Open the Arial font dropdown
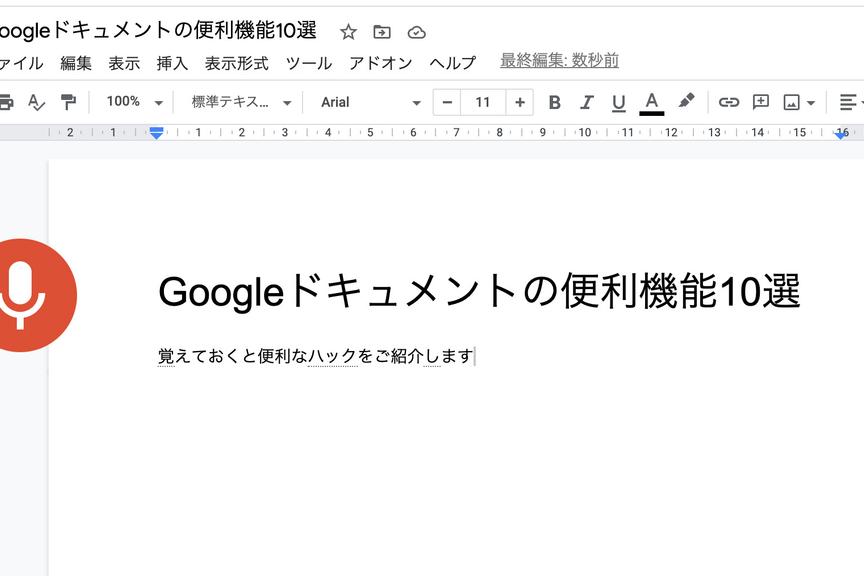 (370, 102)
